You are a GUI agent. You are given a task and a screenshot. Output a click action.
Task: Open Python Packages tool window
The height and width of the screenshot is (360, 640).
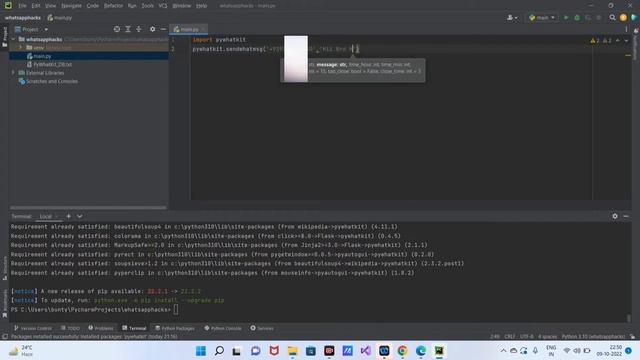coord(175,328)
